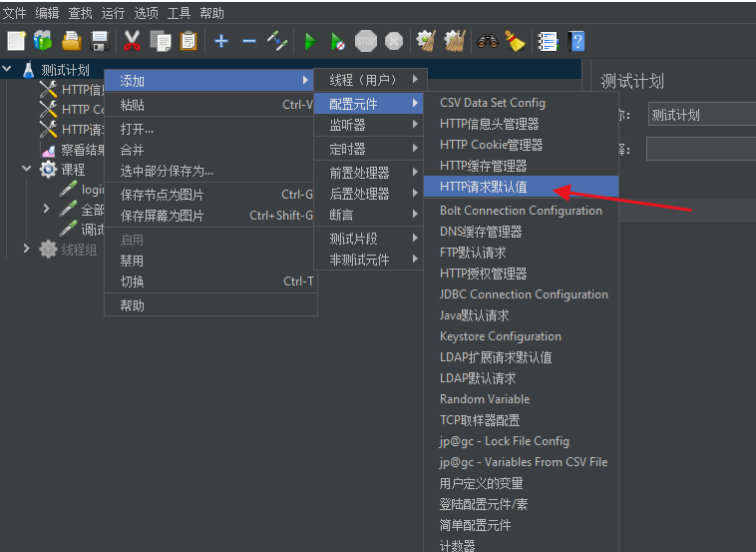Stop the test with the STOP icon

pos(366,41)
